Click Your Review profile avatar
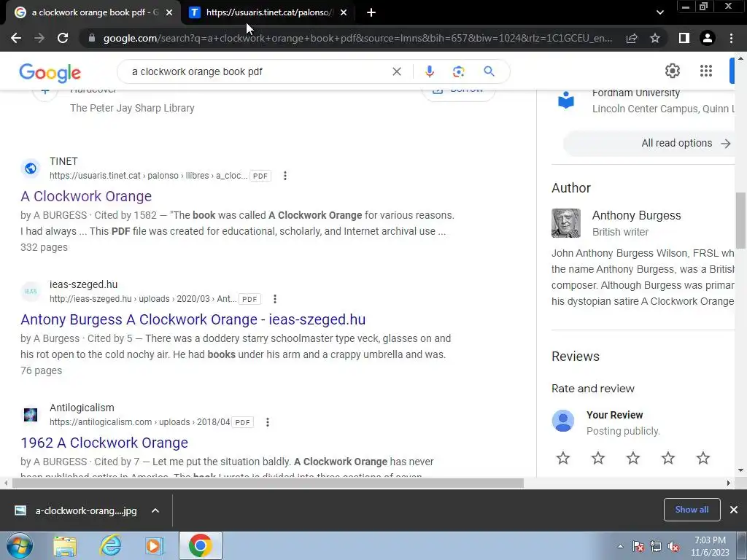Screen dimensions: 747x560 tap(563, 421)
